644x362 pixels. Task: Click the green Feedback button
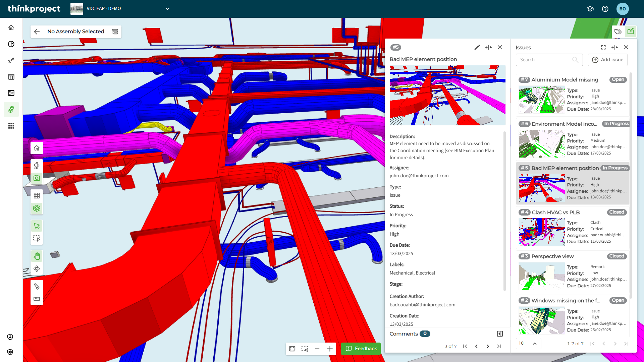tap(361, 349)
